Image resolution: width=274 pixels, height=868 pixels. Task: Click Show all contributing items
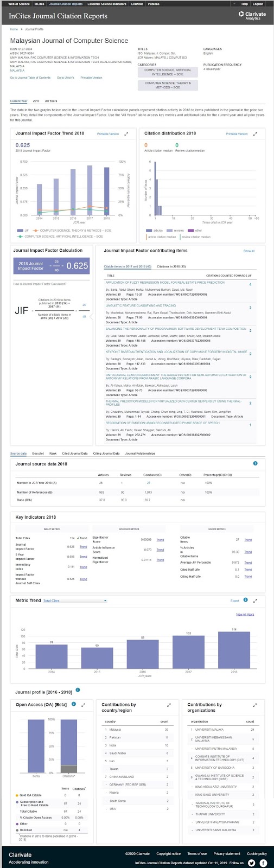click(x=248, y=251)
